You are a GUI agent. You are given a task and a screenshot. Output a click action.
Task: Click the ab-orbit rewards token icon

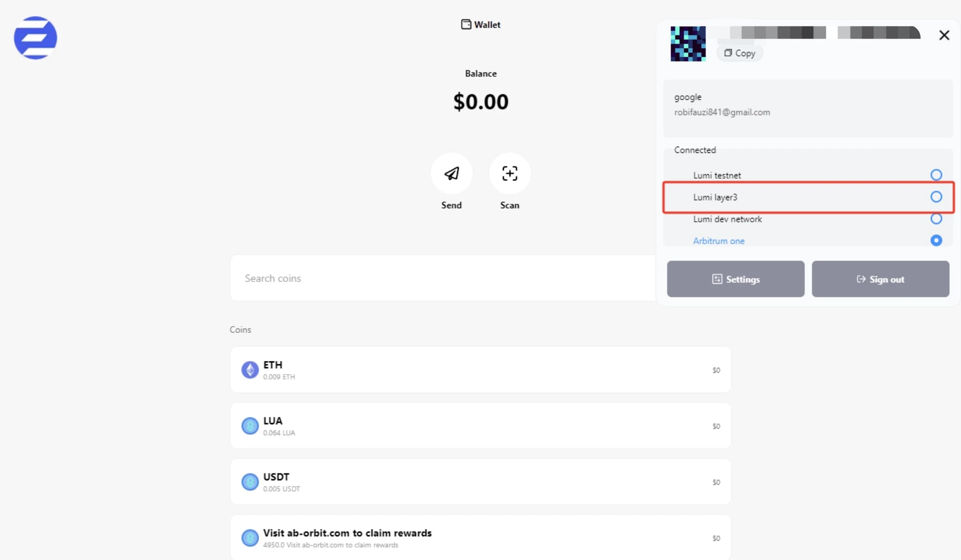tap(250, 538)
